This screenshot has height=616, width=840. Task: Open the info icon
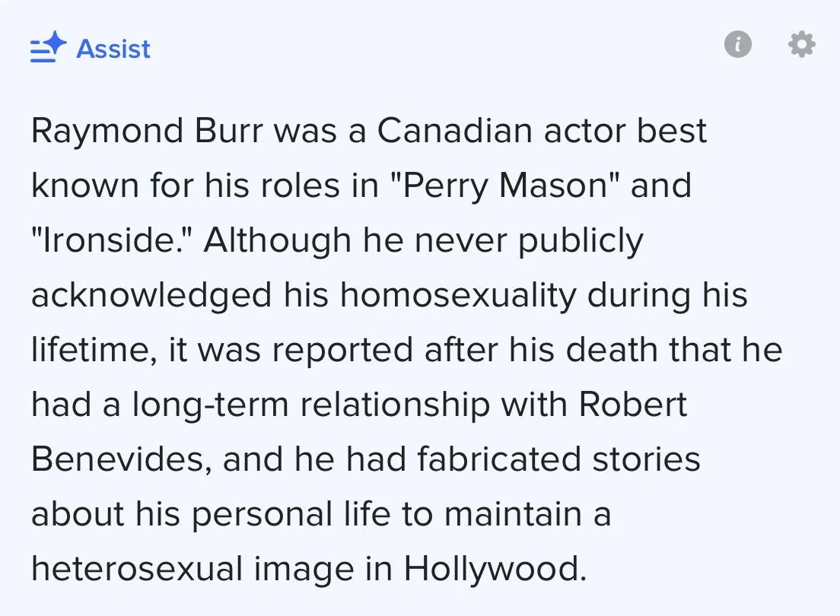point(738,44)
